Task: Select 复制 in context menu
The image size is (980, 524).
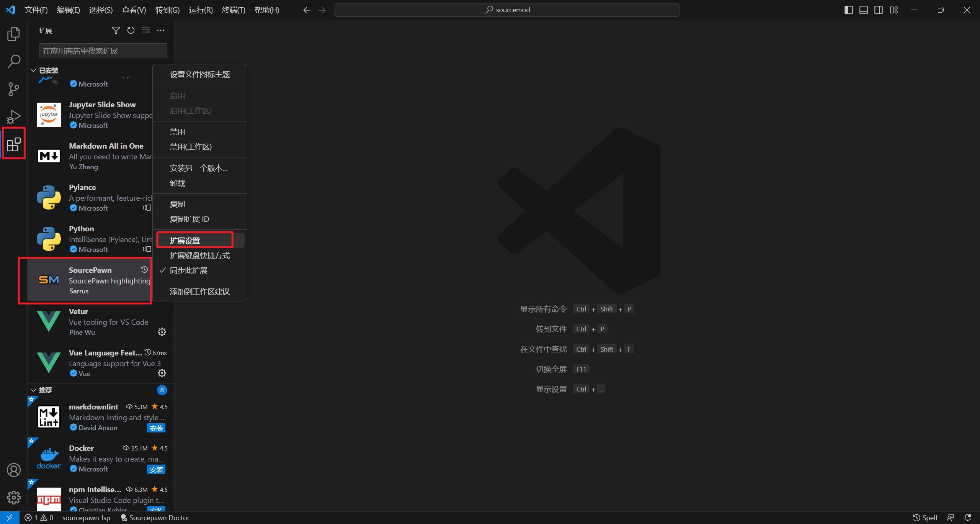Action: point(200,204)
